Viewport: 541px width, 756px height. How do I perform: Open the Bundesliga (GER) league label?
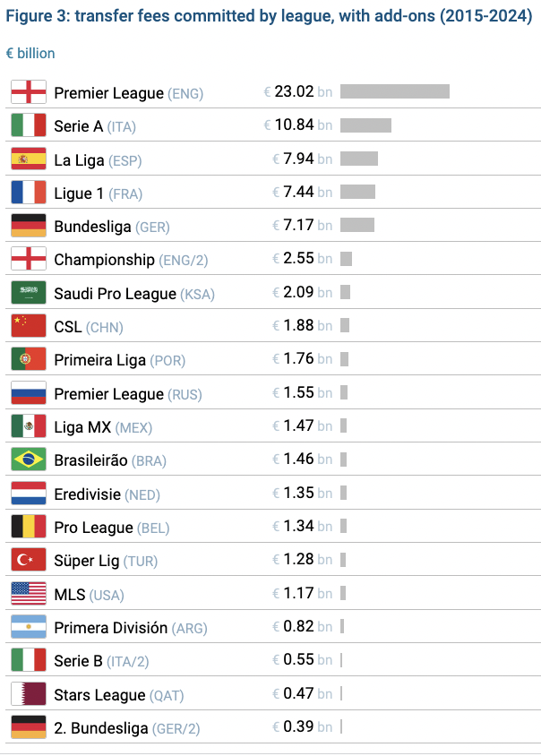tap(112, 227)
